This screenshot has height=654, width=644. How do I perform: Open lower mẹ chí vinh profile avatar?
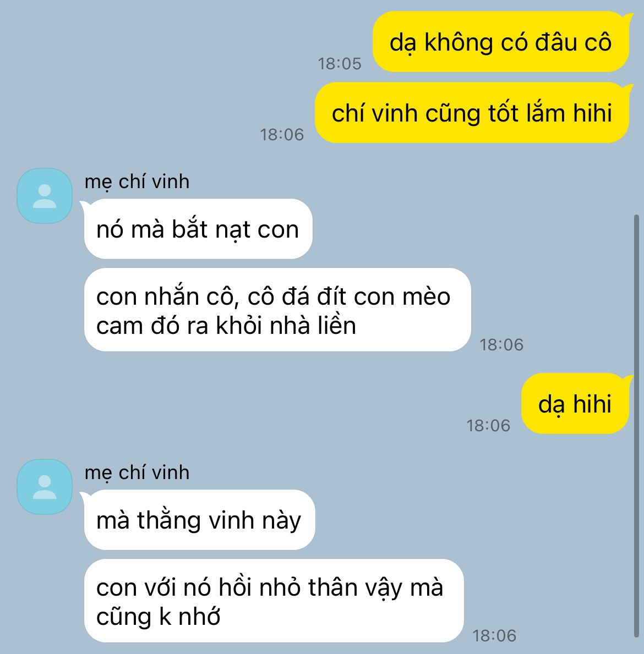[x=45, y=487]
